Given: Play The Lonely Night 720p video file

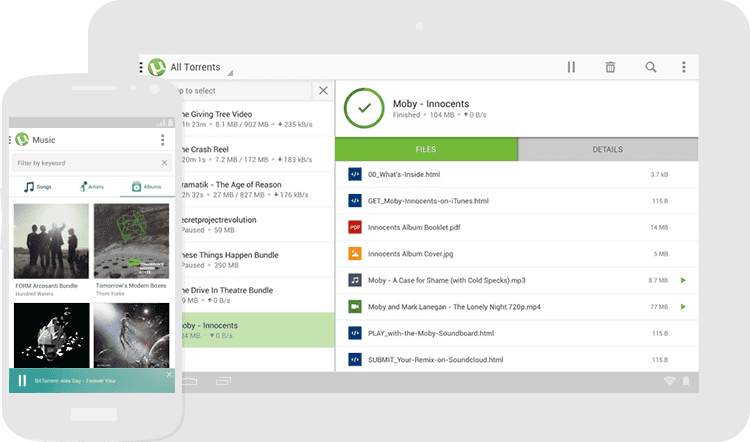Looking at the screenshot, I should pos(683,306).
